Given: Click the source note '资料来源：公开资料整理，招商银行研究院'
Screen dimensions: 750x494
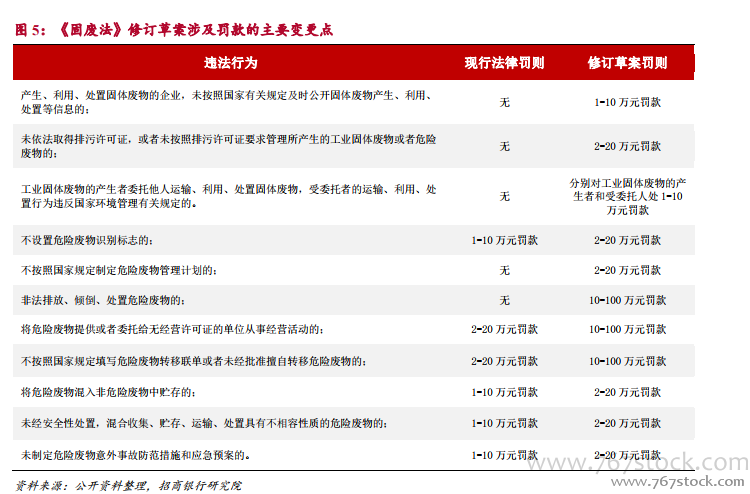Looking at the screenshot, I should click(128, 486).
